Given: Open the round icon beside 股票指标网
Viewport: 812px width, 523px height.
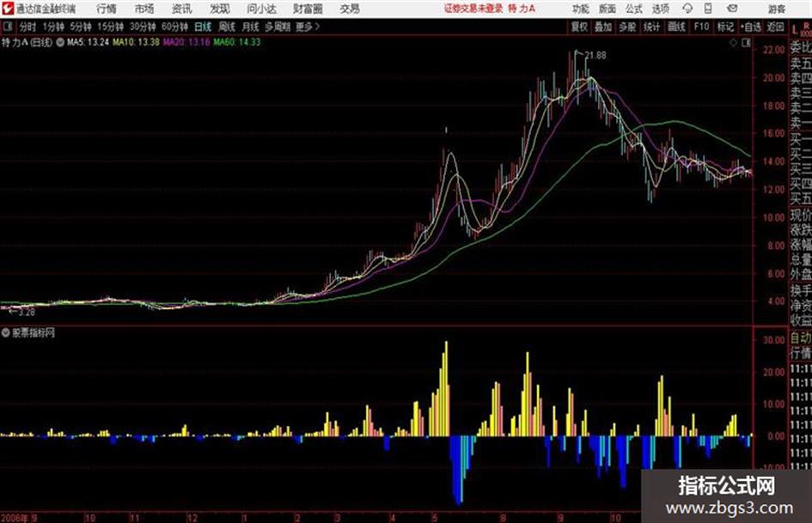Looking at the screenshot, I should click(6, 332).
